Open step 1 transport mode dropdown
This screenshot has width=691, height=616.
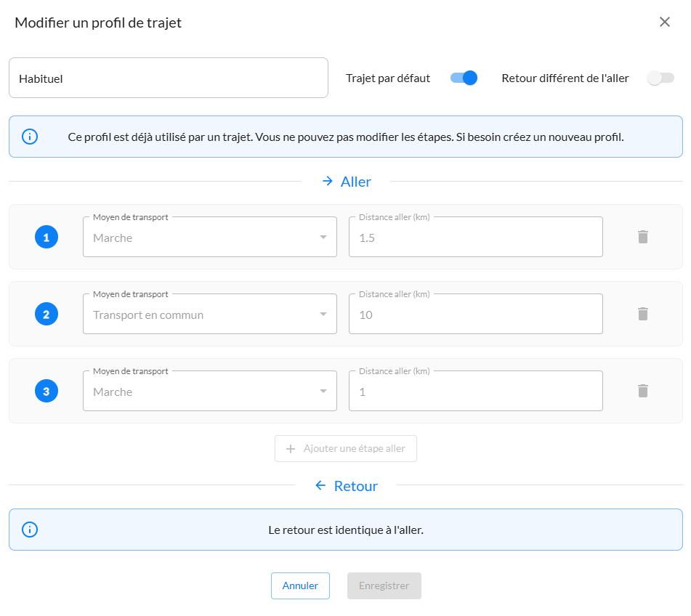pyautogui.click(x=209, y=238)
